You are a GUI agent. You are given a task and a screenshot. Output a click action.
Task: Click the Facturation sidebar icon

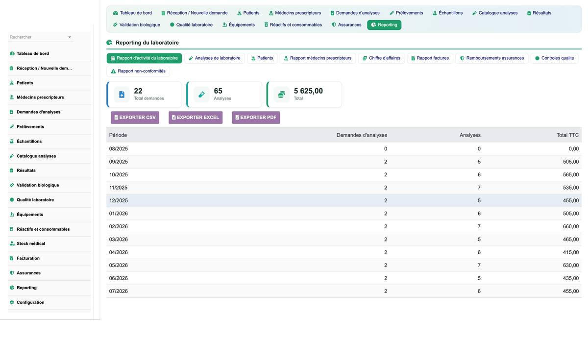[12, 258]
